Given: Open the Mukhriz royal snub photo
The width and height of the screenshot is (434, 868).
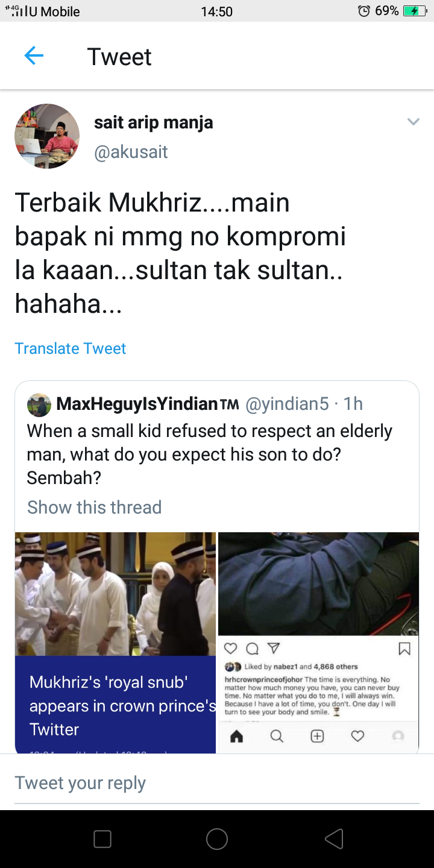Looking at the screenshot, I should pos(115,594).
